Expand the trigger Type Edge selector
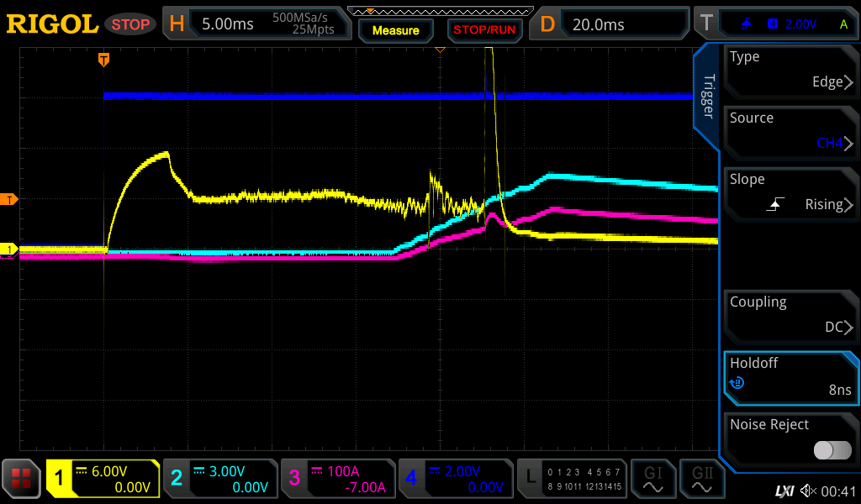This screenshot has width=861, height=504. click(x=790, y=70)
